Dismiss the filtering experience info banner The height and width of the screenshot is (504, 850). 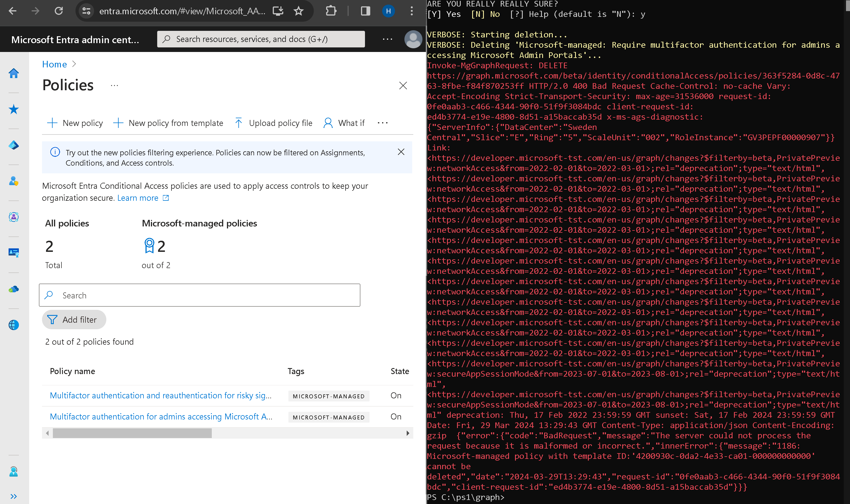401,152
